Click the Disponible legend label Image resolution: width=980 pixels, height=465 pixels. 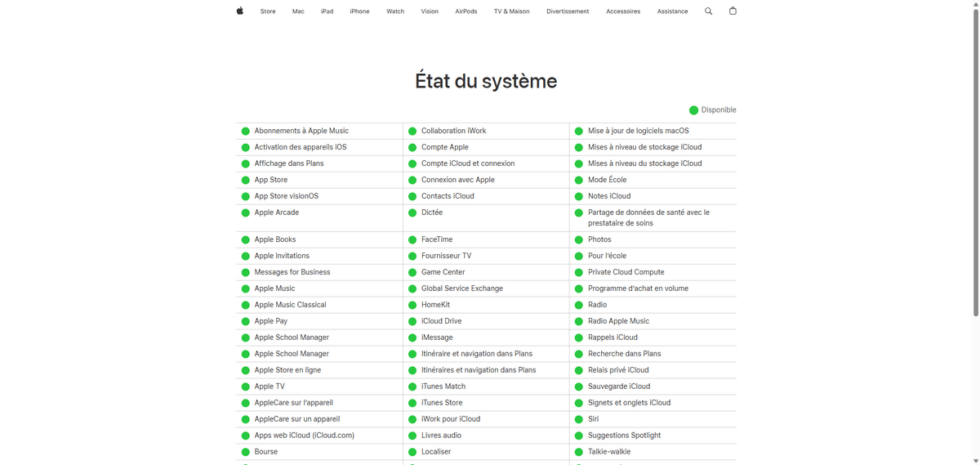pyautogui.click(x=719, y=110)
